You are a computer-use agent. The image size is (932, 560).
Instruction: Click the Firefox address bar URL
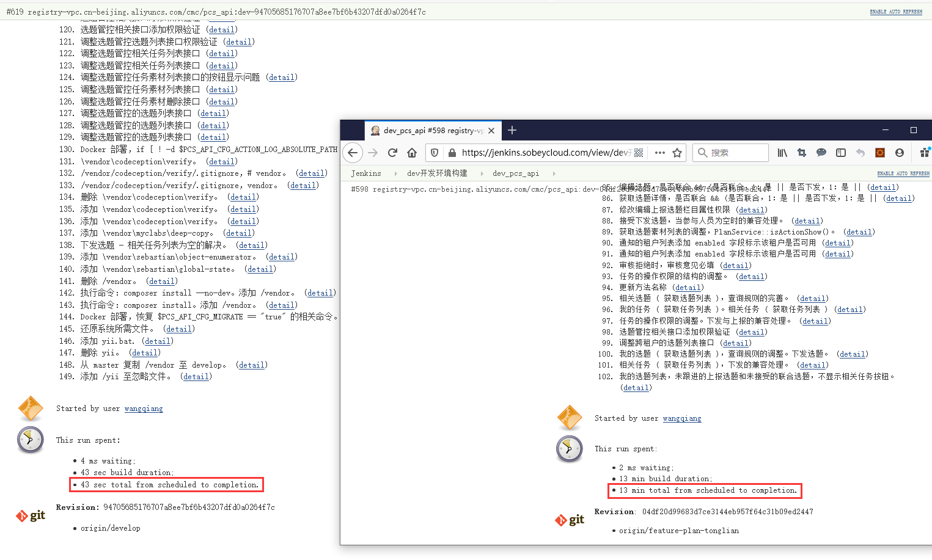546,153
